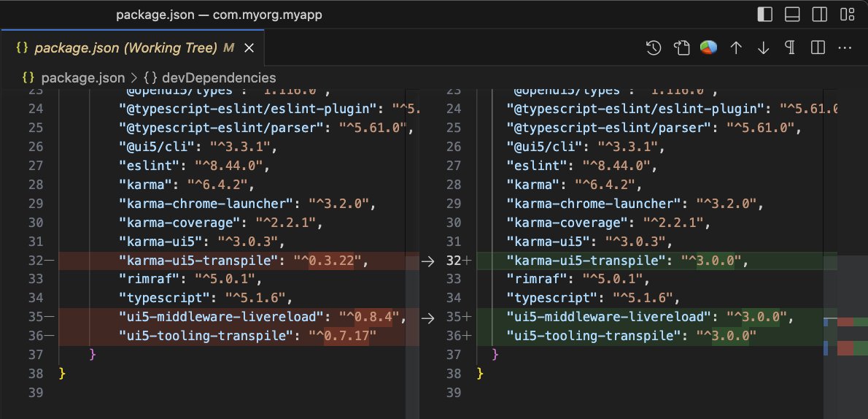This screenshot has height=419, width=868.
Task: Click the JSON braces icon on the tab
Action: point(22,48)
